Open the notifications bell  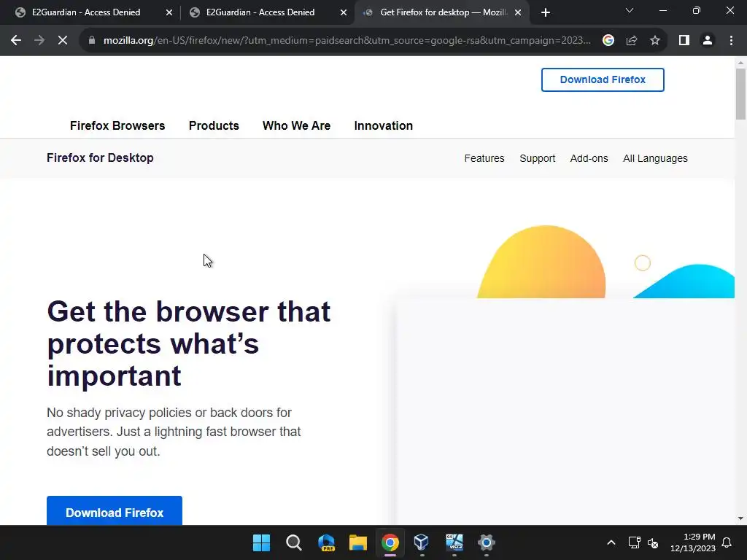(x=727, y=542)
